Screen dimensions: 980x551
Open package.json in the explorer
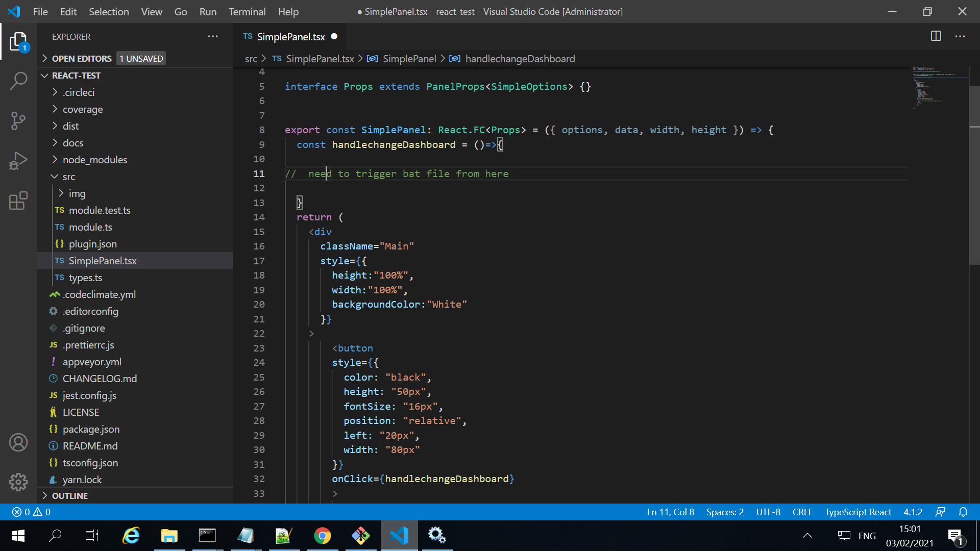91,429
